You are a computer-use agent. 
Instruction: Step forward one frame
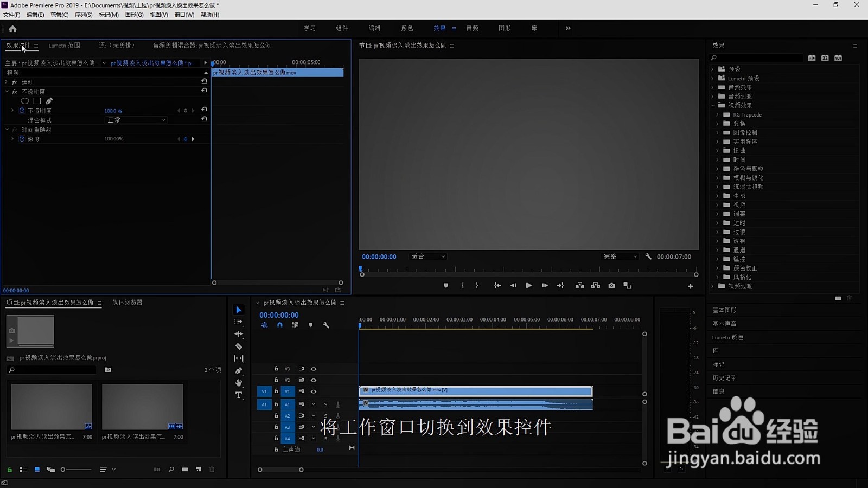(545, 286)
